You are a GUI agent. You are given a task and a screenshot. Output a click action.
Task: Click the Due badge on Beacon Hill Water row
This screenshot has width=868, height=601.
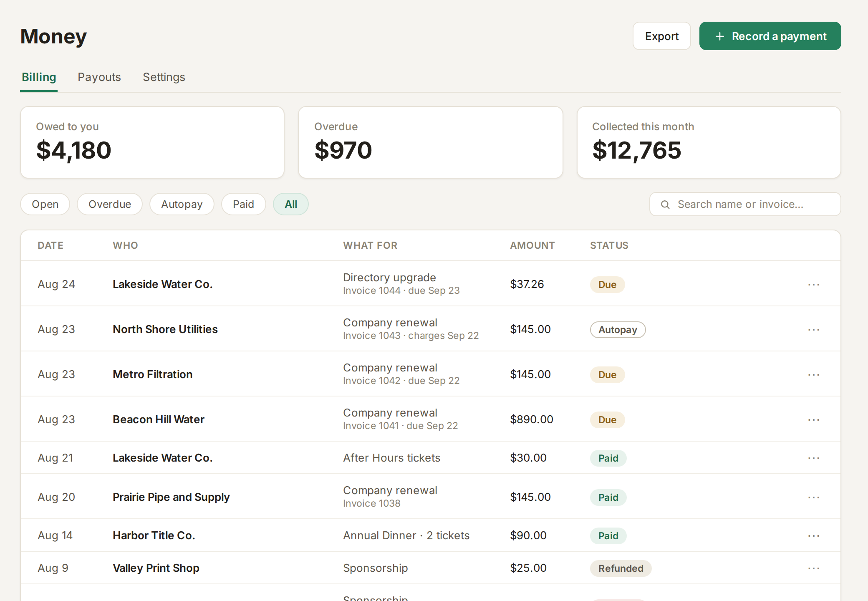tap(608, 420)
